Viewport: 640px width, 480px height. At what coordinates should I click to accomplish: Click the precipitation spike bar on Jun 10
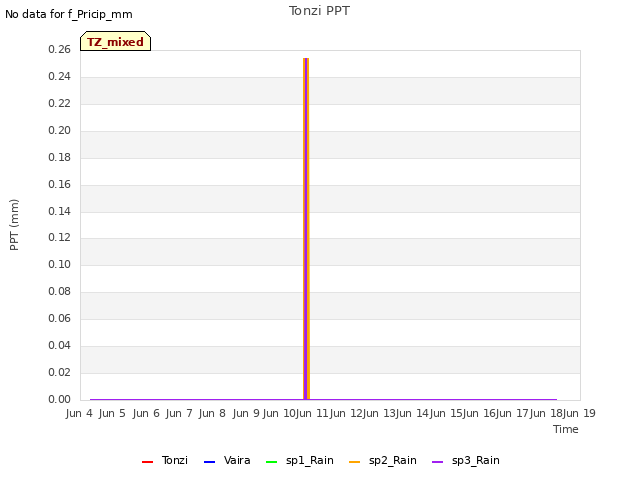tap(306, 229)
